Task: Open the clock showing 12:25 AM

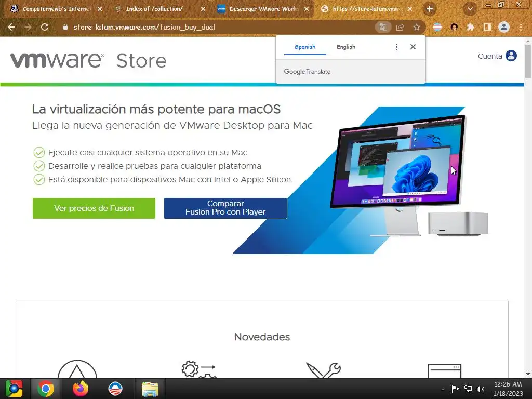Action: click(508, 389)
